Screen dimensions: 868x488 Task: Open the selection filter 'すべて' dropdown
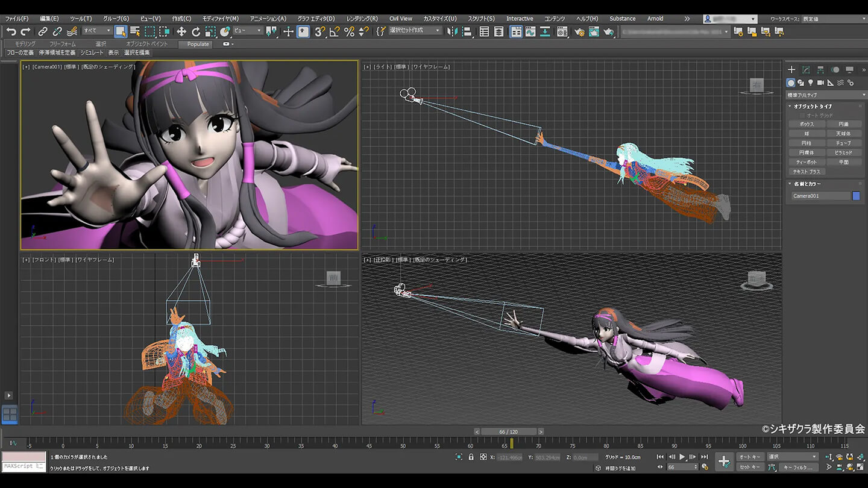pos(98,31)
